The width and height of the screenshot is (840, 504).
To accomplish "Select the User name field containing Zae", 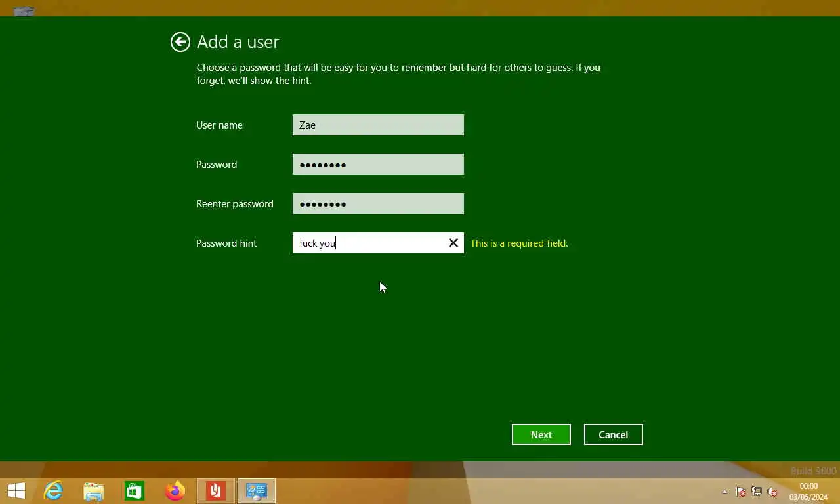I will 378,125.
